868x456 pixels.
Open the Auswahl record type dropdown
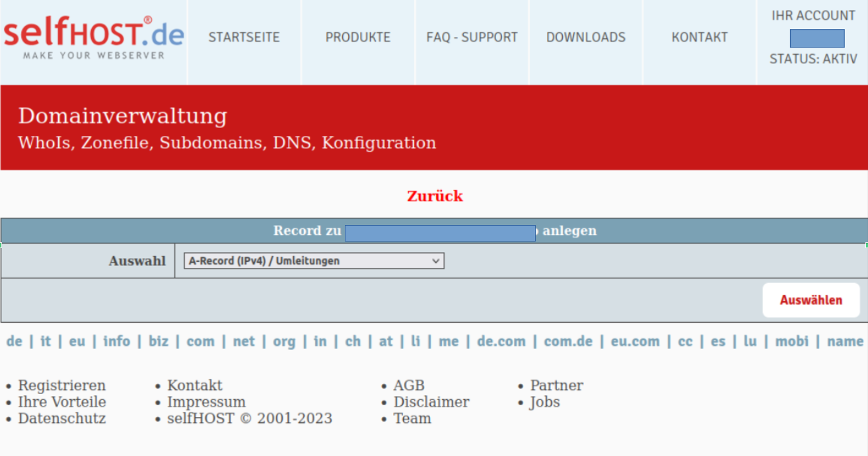(x=314, y=261)
